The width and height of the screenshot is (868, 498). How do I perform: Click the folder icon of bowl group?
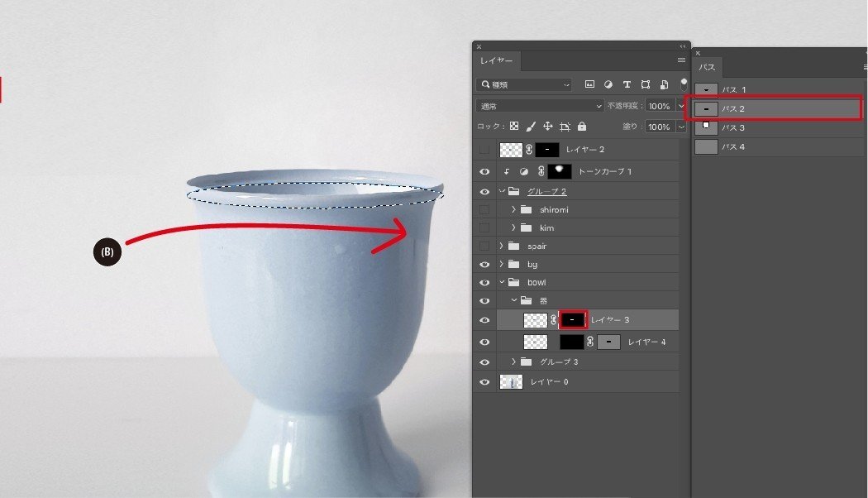pyautogui.click(x=513, y=282)
